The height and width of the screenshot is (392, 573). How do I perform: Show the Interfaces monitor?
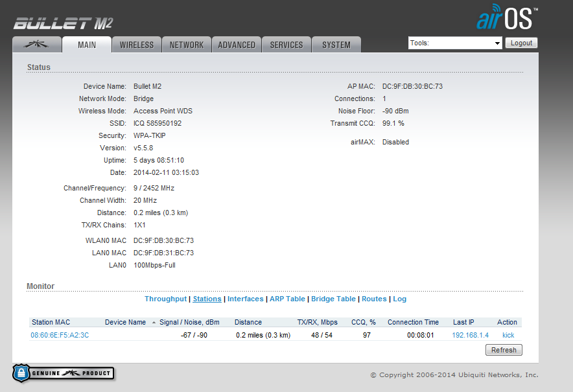[x=245, y=299]
